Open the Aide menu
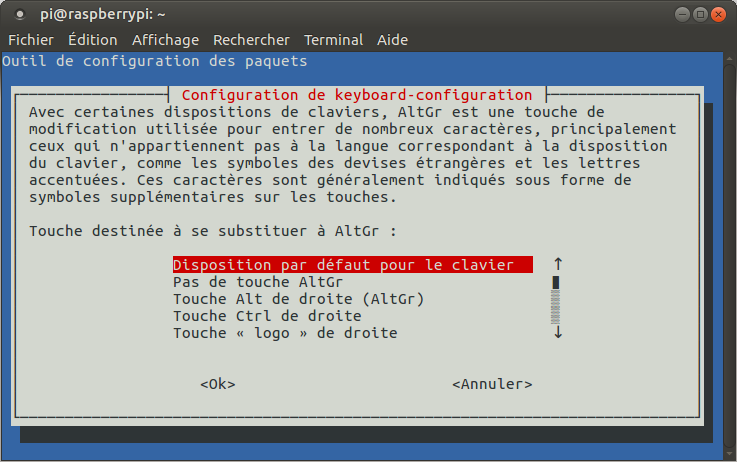737x462 pixels. [x=392, y=40]
